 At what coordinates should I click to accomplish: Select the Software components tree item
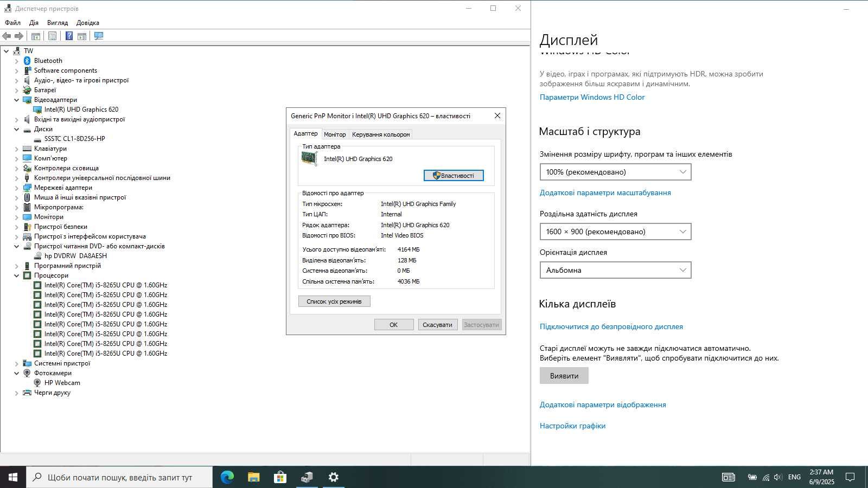(x=66, y=70)
